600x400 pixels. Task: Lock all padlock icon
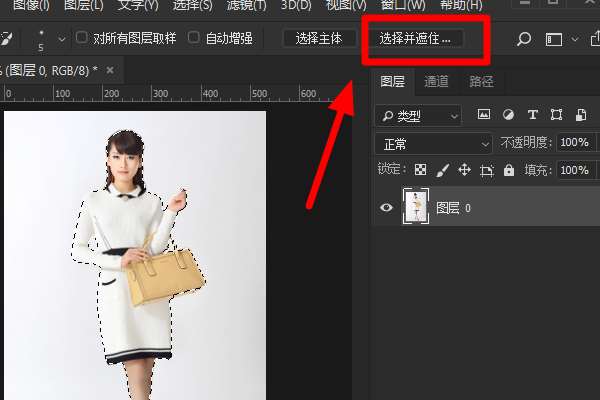tap(509, 170)
